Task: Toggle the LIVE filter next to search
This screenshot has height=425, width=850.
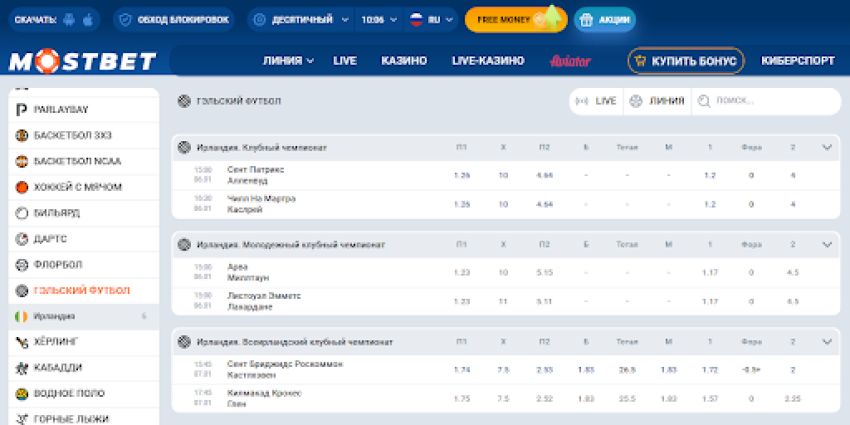Action: [596, 101]
